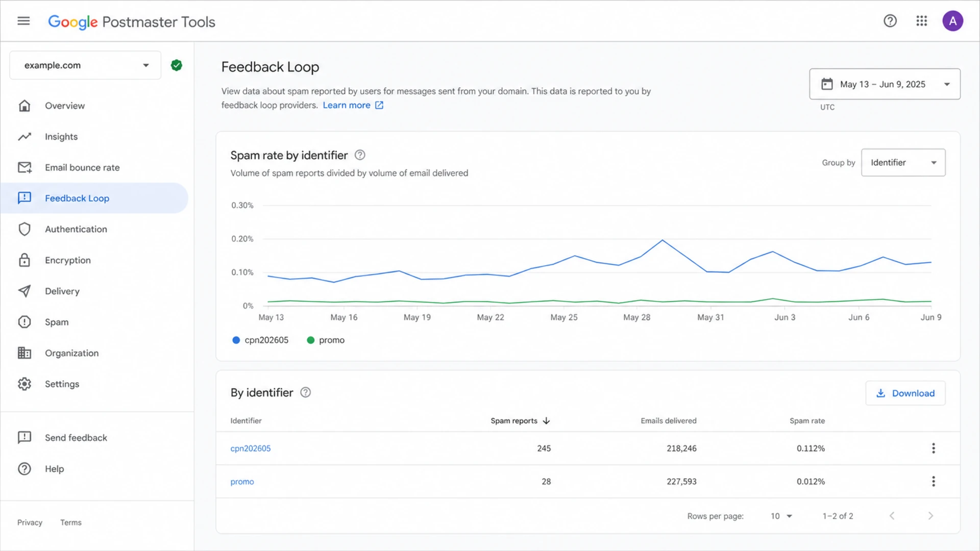980x551 pixels.
Task: Click the Overview home icon
Action: point(24,106)
